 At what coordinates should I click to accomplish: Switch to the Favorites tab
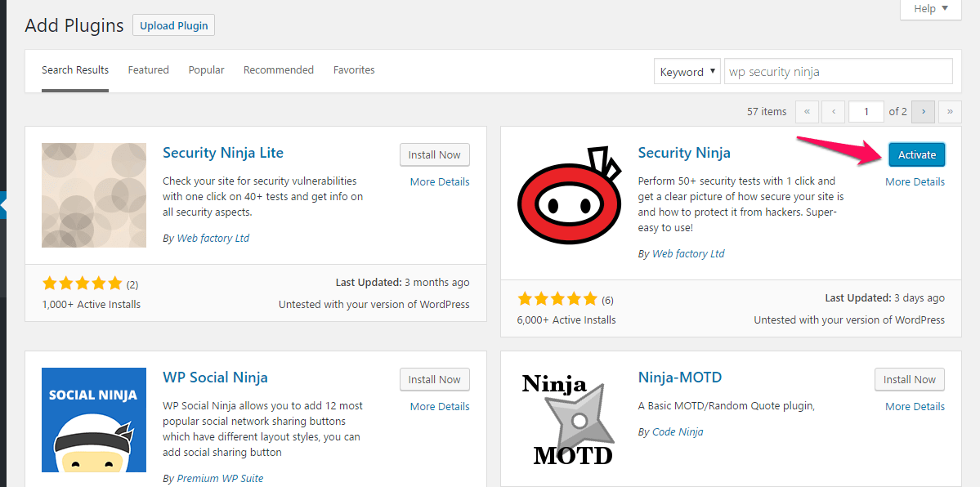point(354,70)
